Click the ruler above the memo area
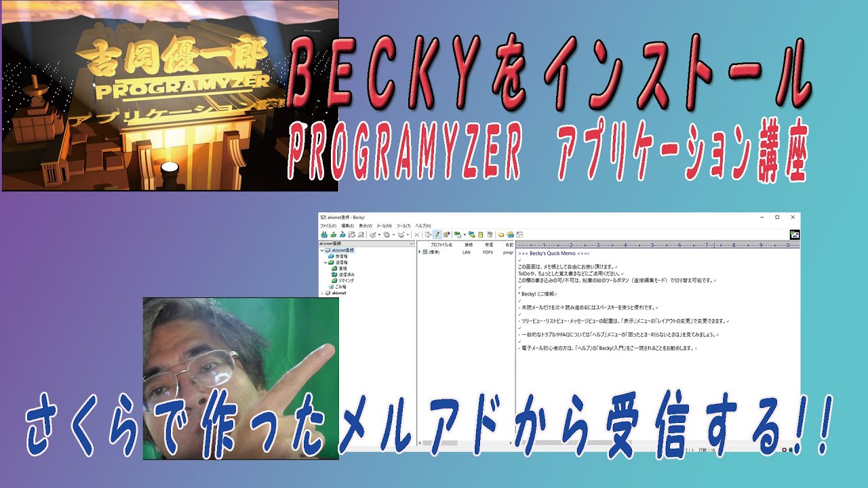The width and height of the screenshot is (868, 488). (658, 245)
